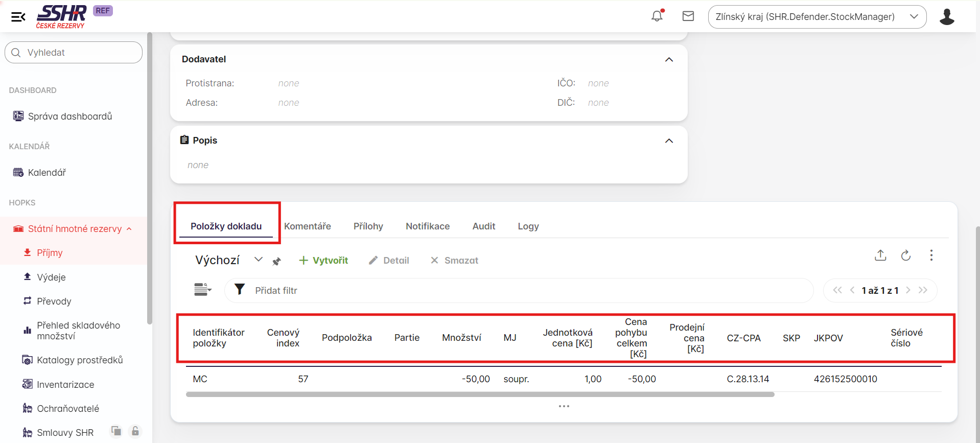Open the notifications bell
980x443 pixels.
[x=657, y=16]
